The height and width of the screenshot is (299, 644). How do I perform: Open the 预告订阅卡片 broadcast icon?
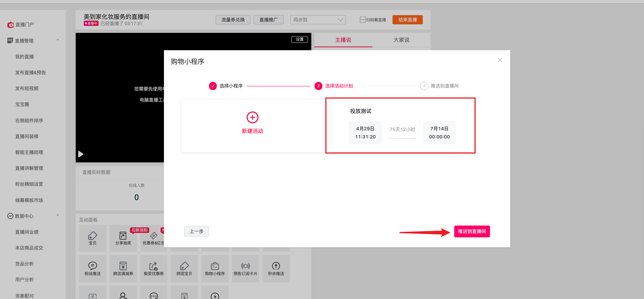[245, 266]
